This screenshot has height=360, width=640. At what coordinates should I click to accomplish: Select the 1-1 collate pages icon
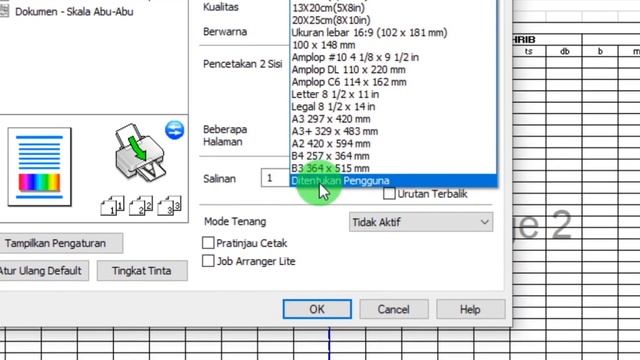tap(112, 205)
